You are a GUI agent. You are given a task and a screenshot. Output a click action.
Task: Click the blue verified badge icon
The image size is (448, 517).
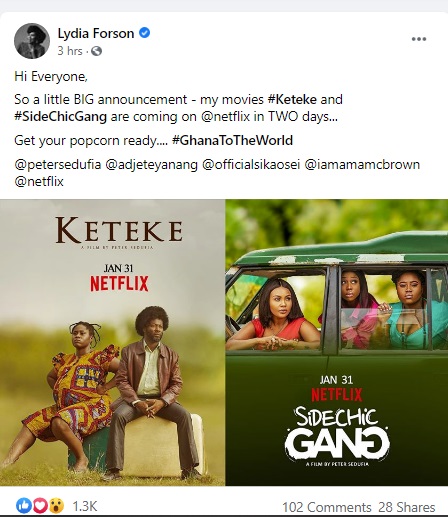coord(144,33)
